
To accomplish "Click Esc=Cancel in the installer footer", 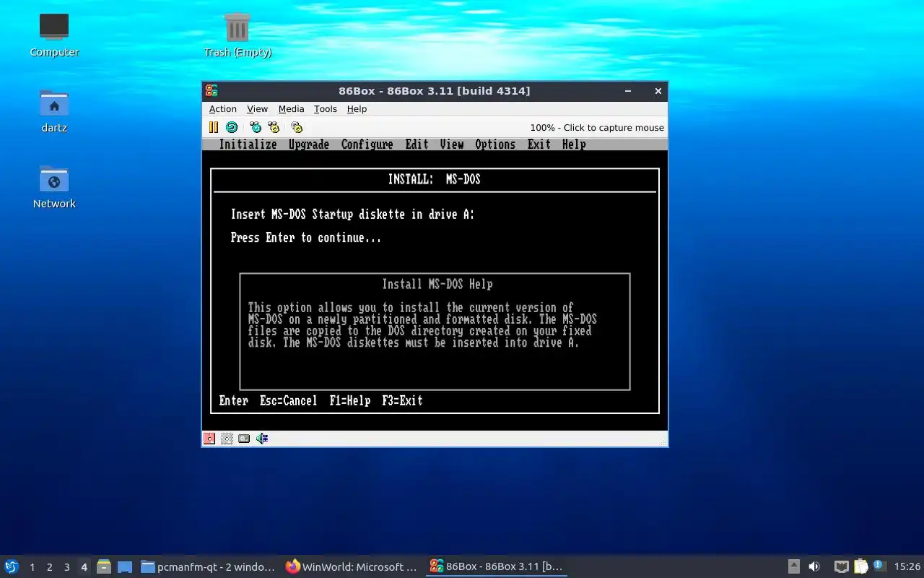I will 288,401.
